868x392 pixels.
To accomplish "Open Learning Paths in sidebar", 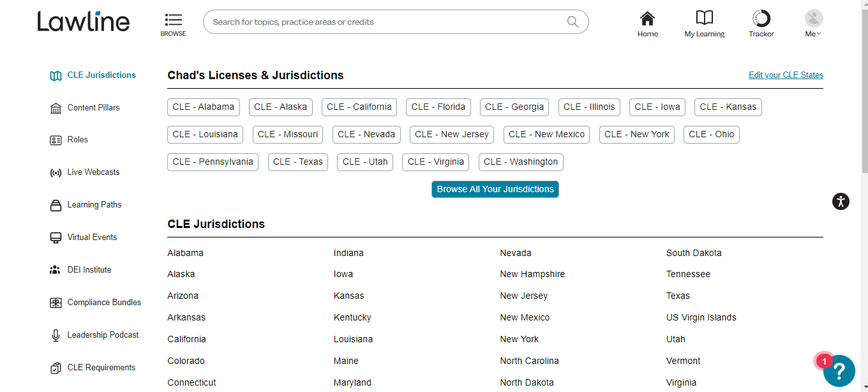I will (x=94, y=204).
